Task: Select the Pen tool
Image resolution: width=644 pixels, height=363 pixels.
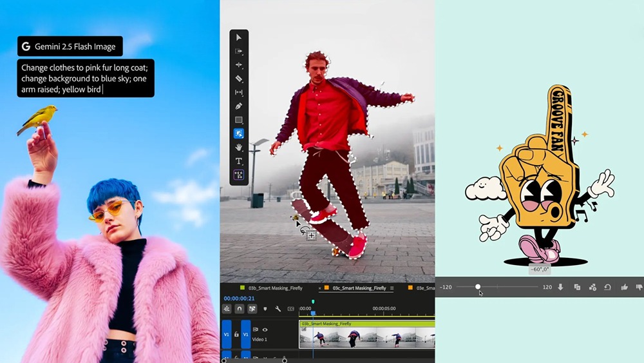Action: tap(239, 106)
